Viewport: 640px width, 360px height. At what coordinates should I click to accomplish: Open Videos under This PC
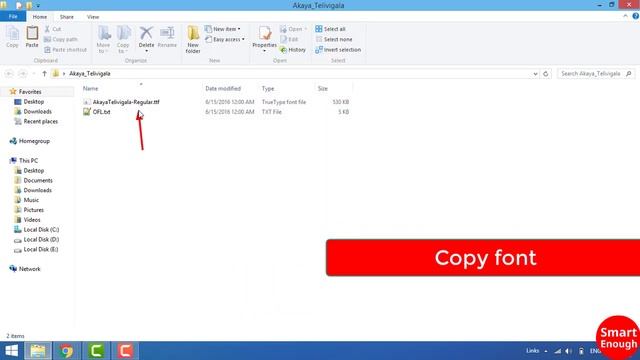tap(32, 220)
